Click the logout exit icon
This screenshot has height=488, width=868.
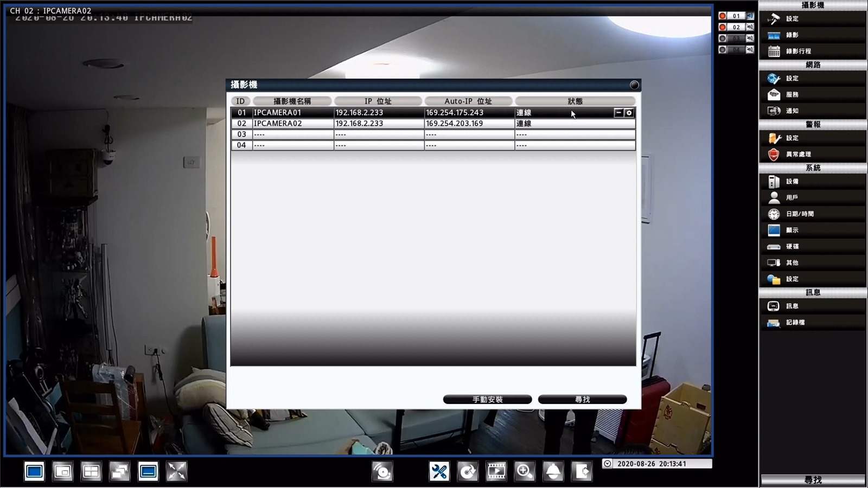coord(582,471)
